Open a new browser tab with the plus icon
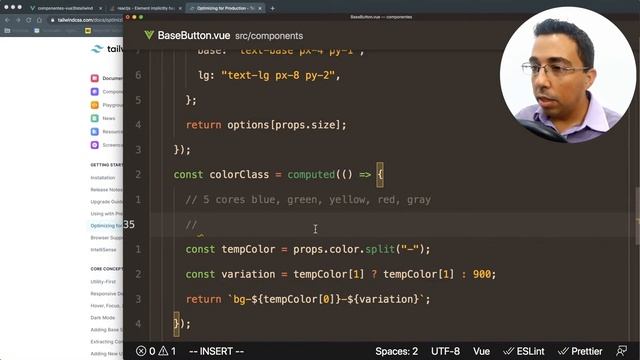The width and height of the screenshot is (640, 360). (272, 8)
